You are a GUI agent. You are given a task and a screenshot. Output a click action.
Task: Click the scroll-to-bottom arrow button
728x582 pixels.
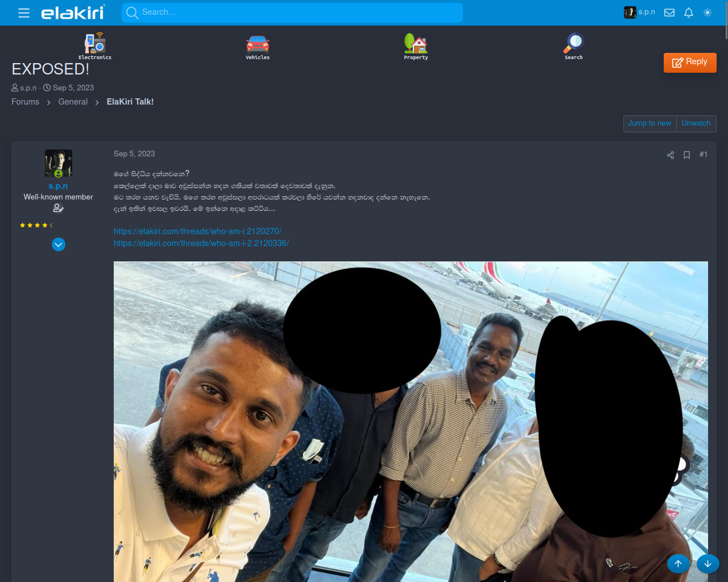[708, 564]
